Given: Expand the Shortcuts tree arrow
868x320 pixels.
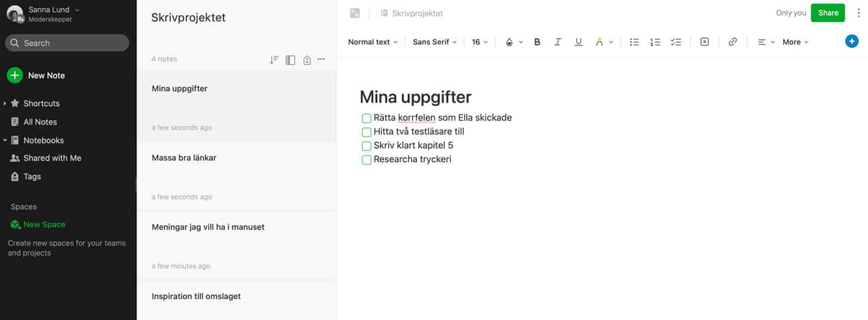Looking at the screenshot, I should (5, 103).
